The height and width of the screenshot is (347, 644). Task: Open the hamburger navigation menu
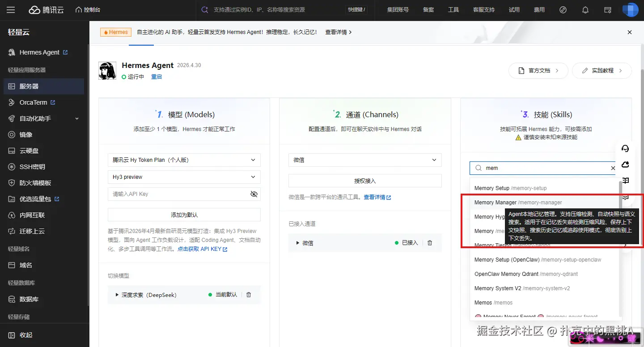(x=11, y=10)
